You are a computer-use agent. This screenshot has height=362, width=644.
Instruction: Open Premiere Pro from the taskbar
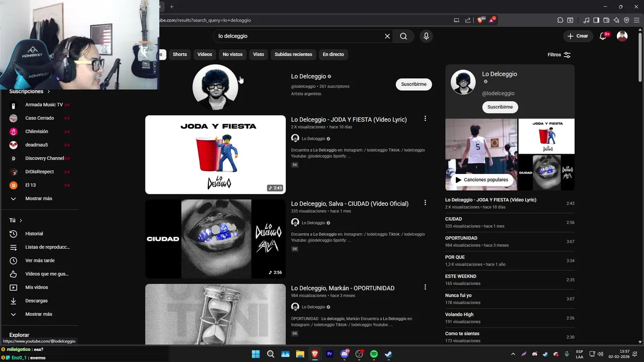coord(330,354)
